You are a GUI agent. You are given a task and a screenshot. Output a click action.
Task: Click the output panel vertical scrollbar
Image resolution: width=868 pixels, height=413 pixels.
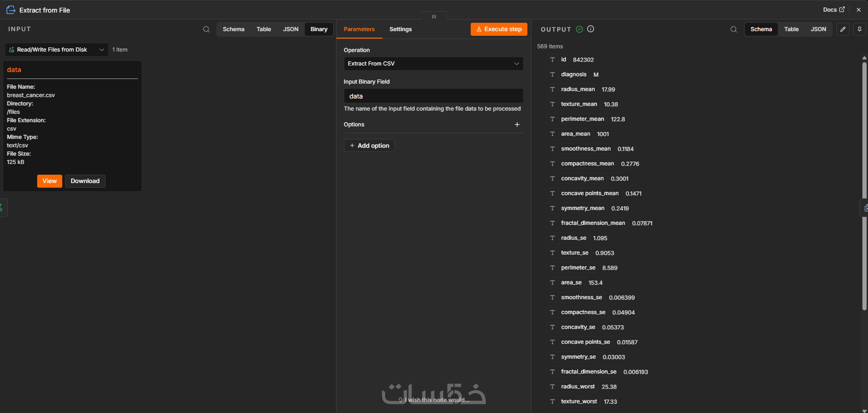click(x=864, y=186)
